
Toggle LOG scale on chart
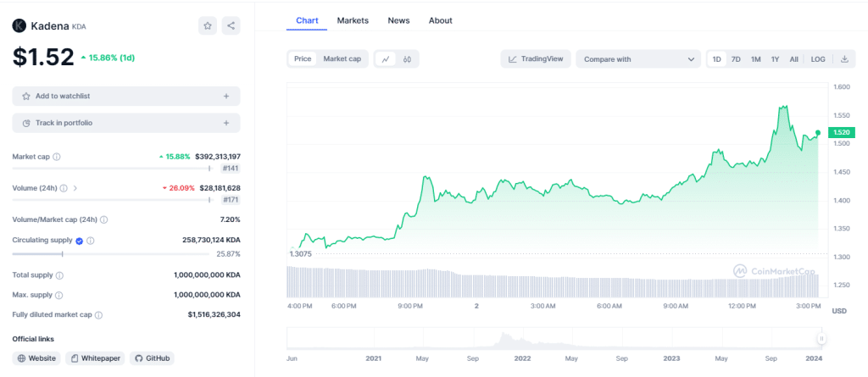point(818,59)
